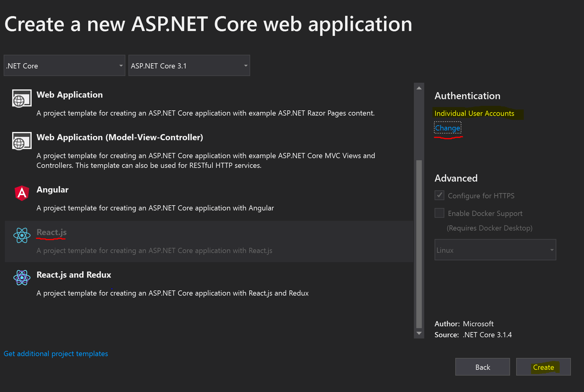This screenshot has height=392, width=584.
Task: Click the React.js and Redux icon
Action: point(22,278)
